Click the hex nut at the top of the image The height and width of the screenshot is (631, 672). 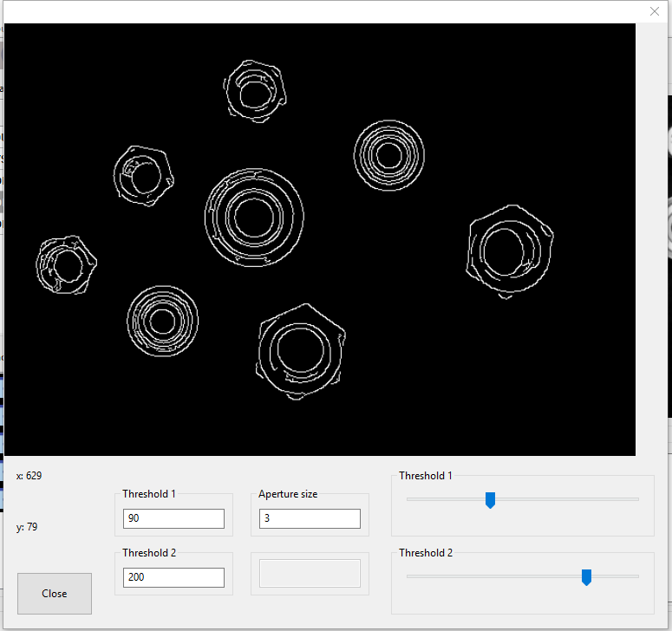255,89
